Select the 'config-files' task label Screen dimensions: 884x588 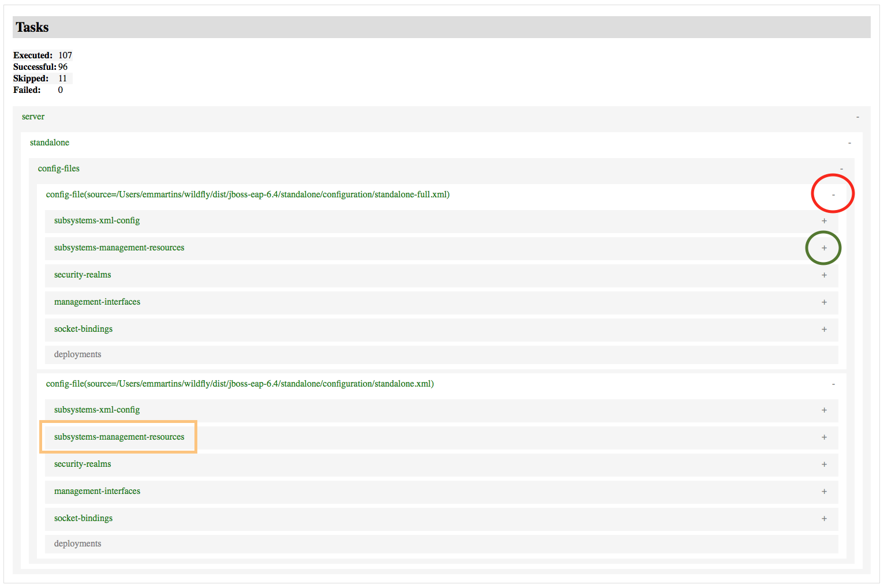(59, 168)
